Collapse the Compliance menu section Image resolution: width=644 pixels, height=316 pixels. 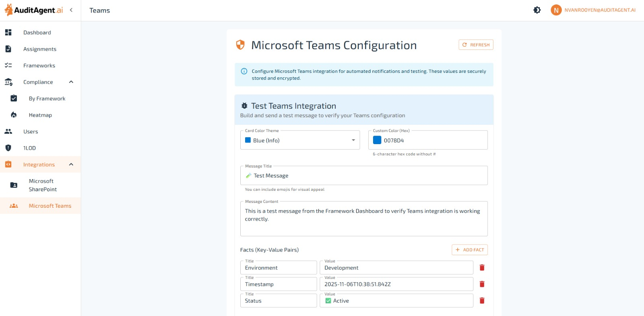pyautogui.click(x=71, y=82)
